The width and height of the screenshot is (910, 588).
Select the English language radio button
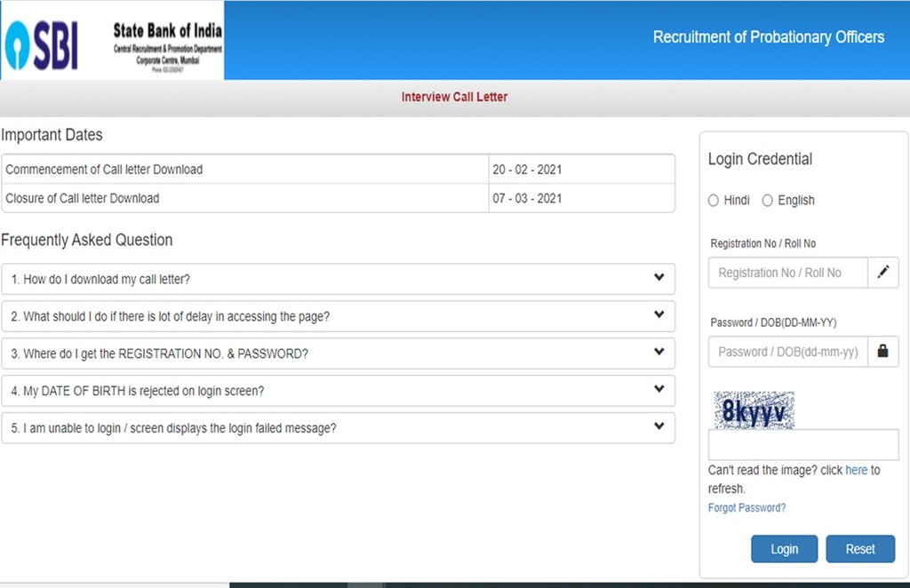[767, 201]
